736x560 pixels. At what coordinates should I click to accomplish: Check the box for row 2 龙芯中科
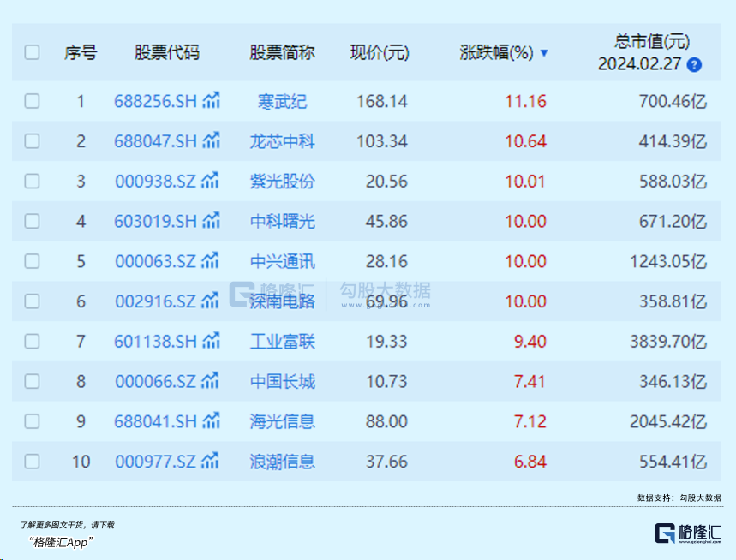click(x=32, y=140)
